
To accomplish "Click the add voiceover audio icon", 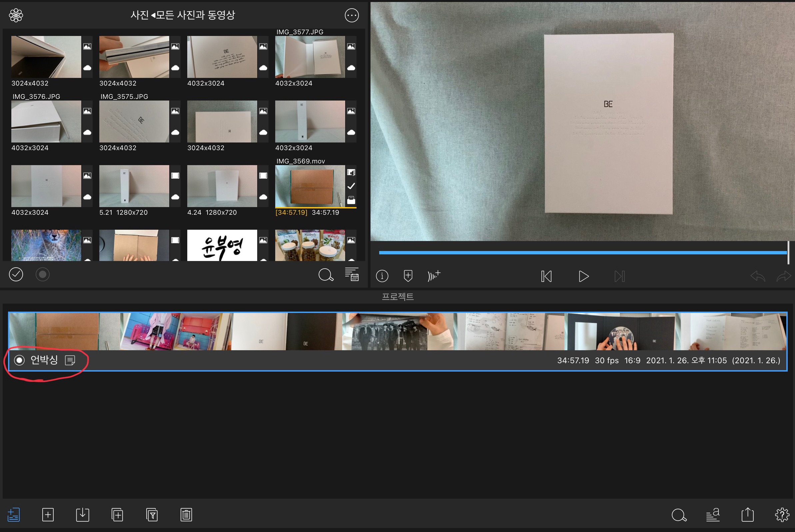I will click(434, 276).
